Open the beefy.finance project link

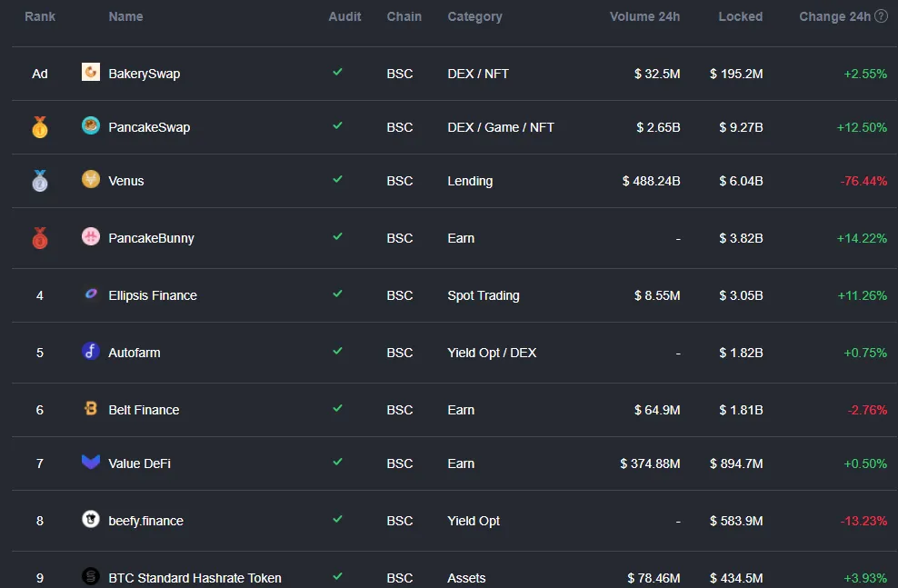[146, 521]
